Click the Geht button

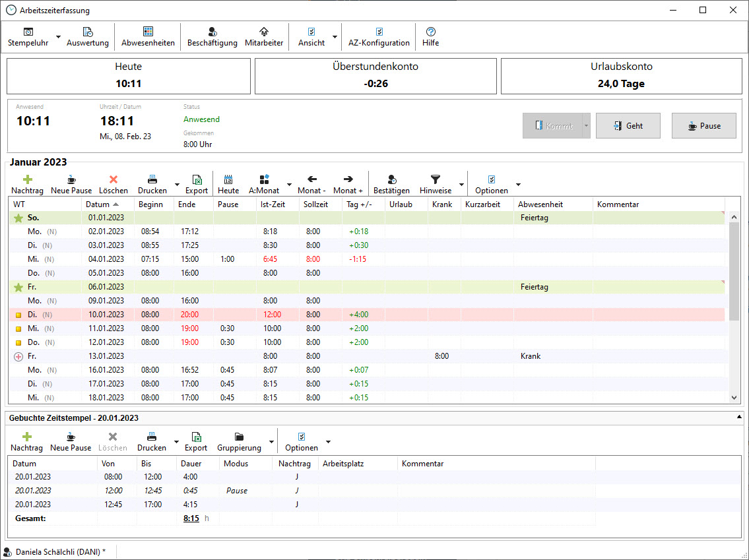coord(628,126)
